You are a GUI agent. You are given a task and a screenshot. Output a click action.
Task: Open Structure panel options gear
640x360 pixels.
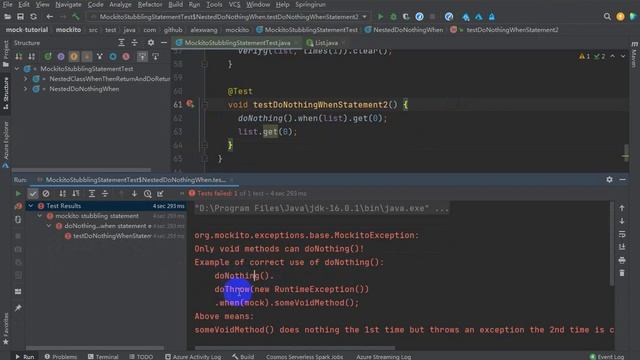(x=151, y=42)
